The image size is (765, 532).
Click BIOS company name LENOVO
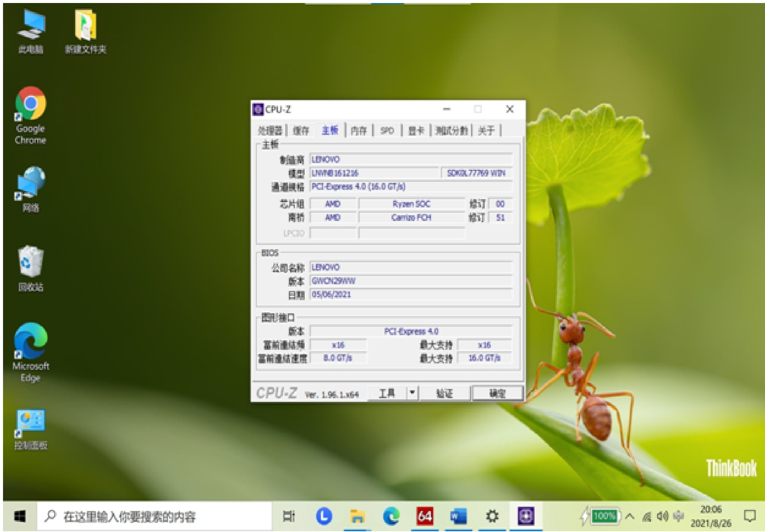click(411, 267)
